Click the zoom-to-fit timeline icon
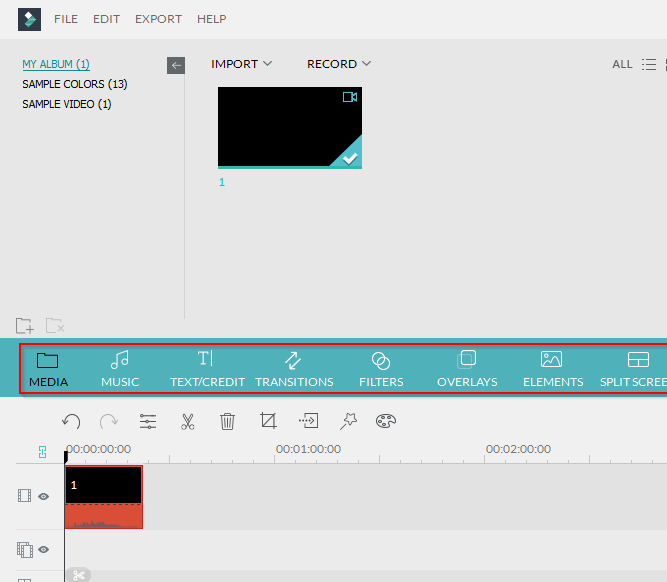 point(42,452)
